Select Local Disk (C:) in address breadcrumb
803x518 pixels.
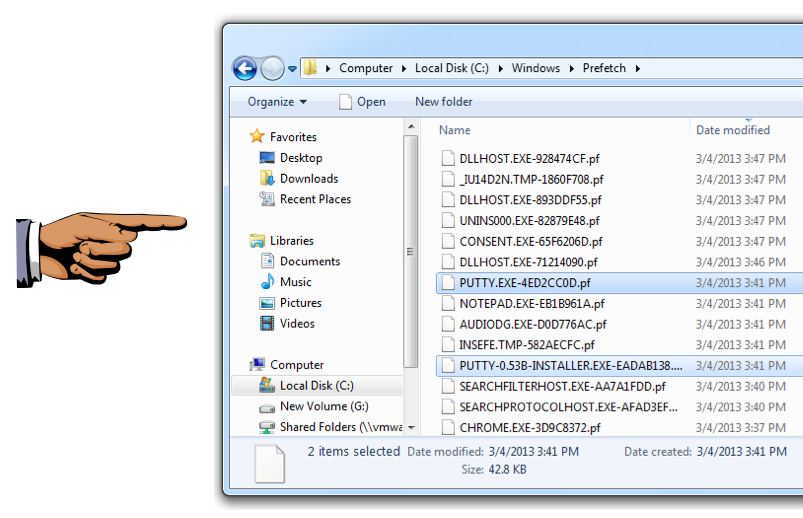pyautogui.click(x=452, y=68)
